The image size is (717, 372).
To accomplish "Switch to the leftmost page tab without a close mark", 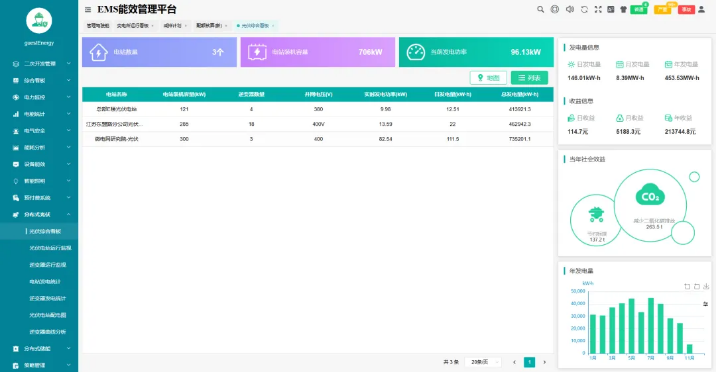I will pyautogui.click(x=98, y=26).
